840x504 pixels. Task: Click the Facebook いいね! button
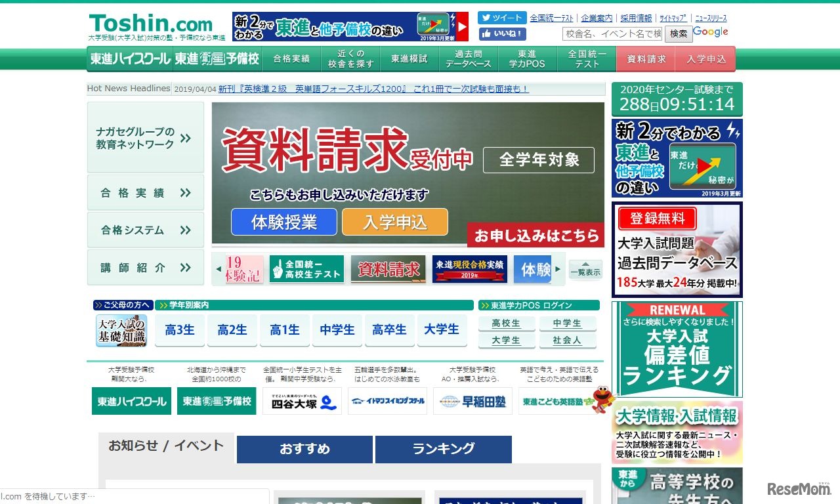click(502, 33)
